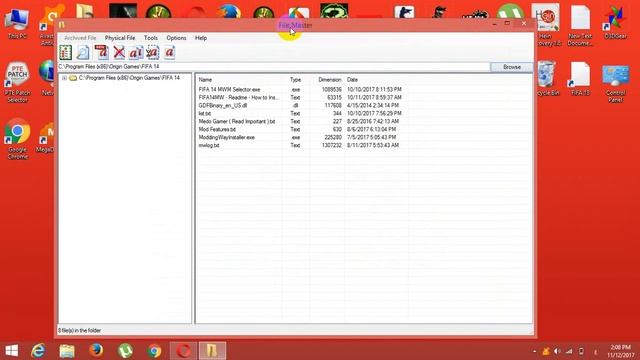Screen dimensions: 640x360
Task: Select file 'FIFA14MW - Readme - How to Ins...'
Action: coord(239,98)
